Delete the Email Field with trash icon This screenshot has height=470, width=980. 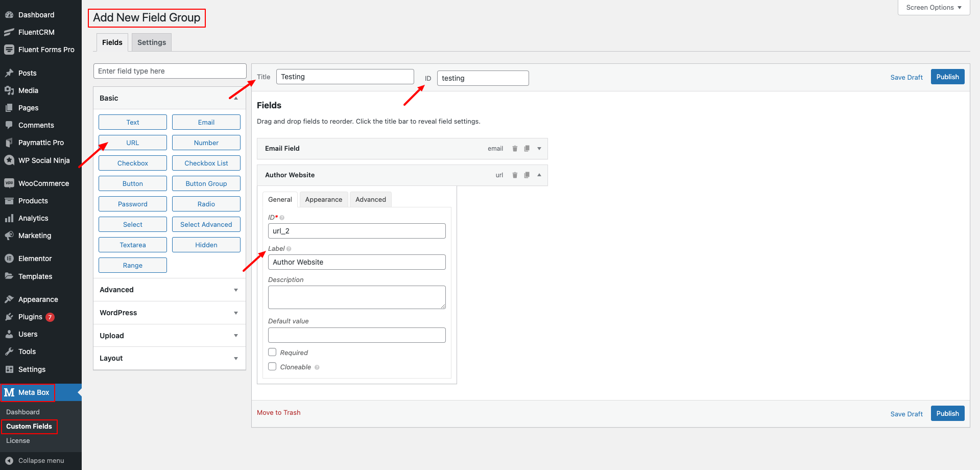pos(515,149)
